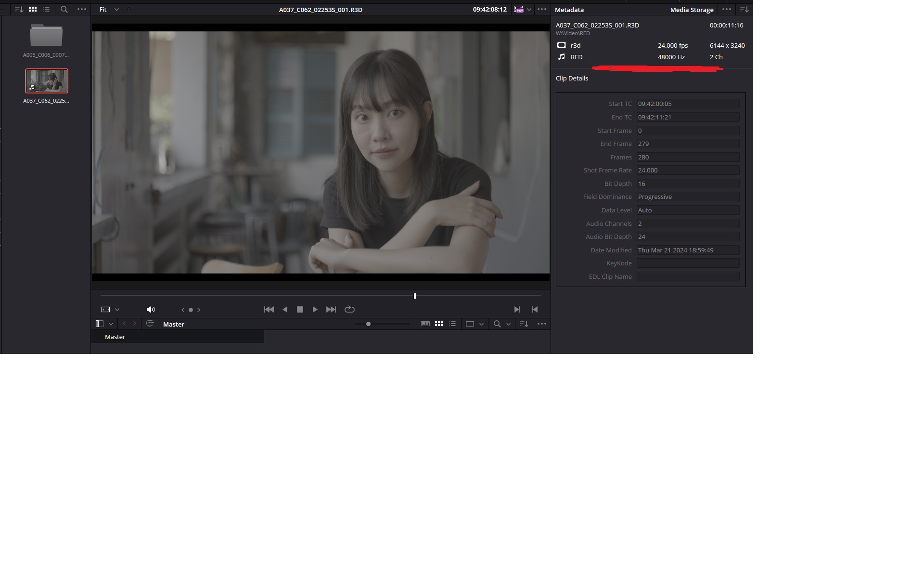Jump to the first frame
The width and height of the screenshot is (924, 578).
269,309
